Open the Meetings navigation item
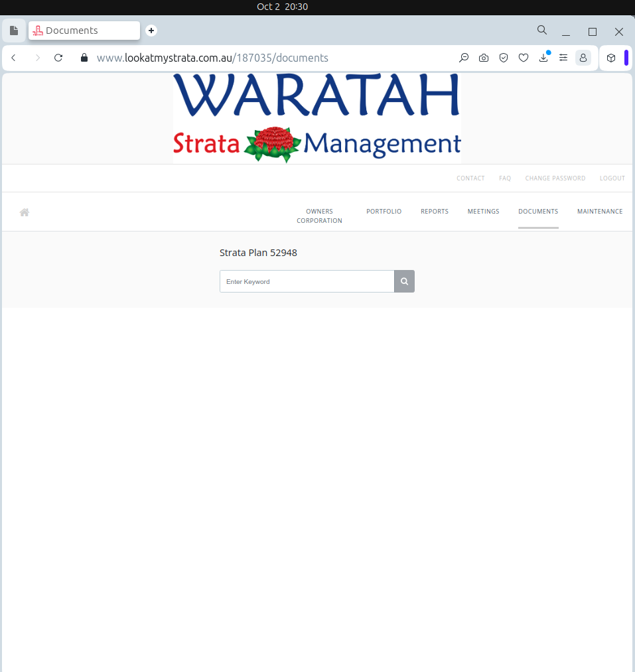The width and height of the screenshot is (635, 672). (x=483, y=212)
